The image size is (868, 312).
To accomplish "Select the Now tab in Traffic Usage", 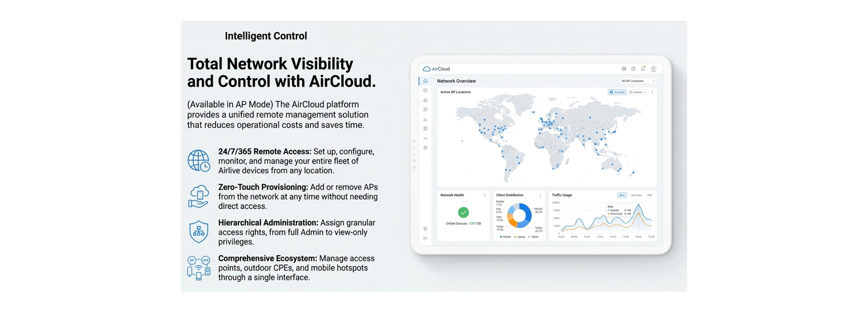I will tap(622, 195).
